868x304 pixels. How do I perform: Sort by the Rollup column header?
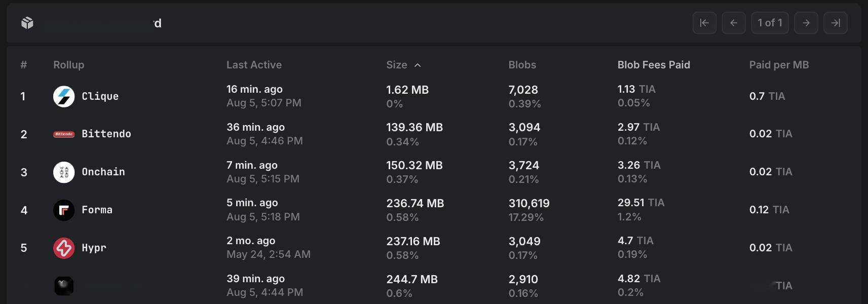[x=69, y=65]
